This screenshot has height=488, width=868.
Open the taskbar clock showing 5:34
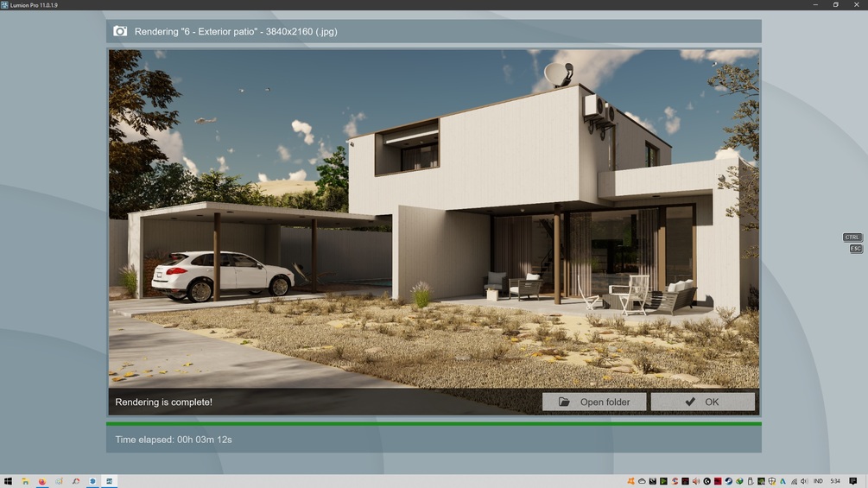tap(835, 481)
